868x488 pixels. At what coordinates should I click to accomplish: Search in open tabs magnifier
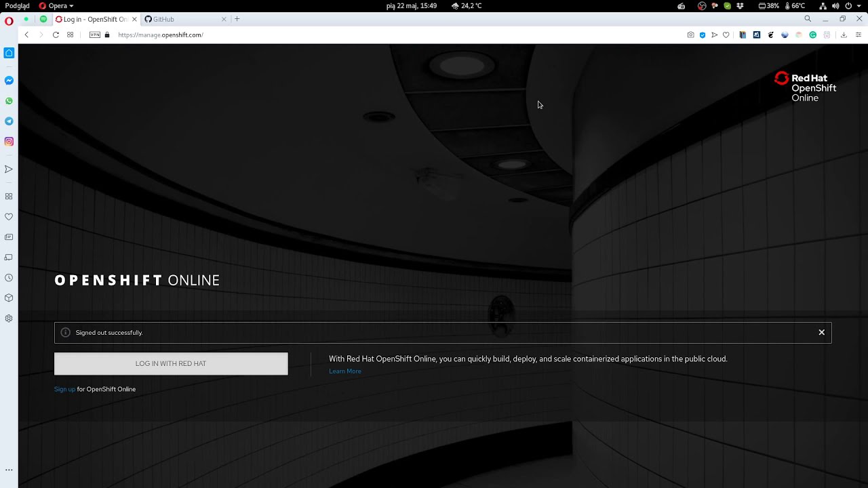(x=808, y=19)
